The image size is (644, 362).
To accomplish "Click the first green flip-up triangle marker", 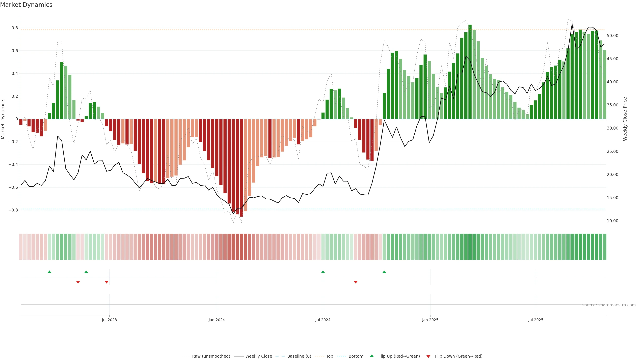I will tap(49, 272).
